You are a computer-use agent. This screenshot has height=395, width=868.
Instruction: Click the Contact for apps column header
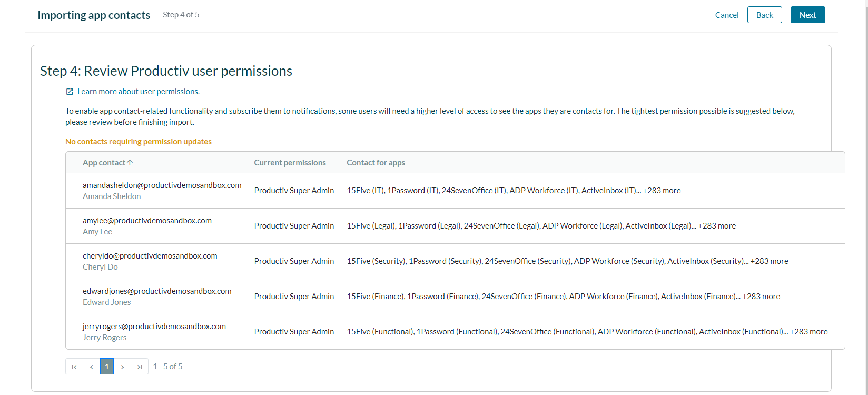pos(376,163)
